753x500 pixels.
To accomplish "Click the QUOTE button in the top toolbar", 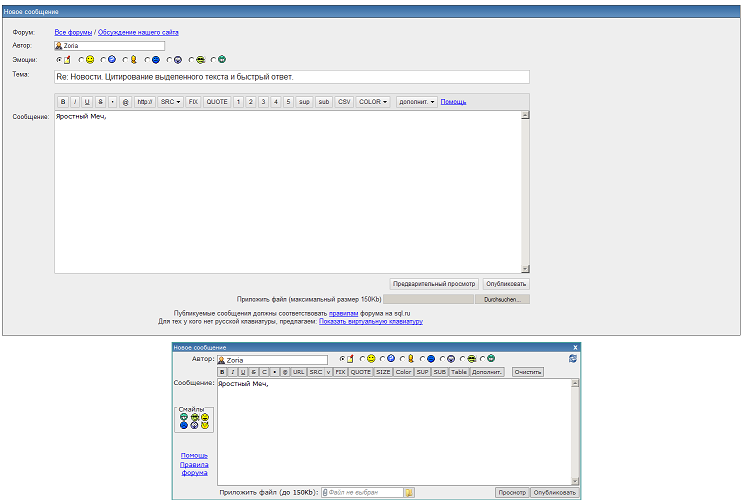I will (217, 102).
